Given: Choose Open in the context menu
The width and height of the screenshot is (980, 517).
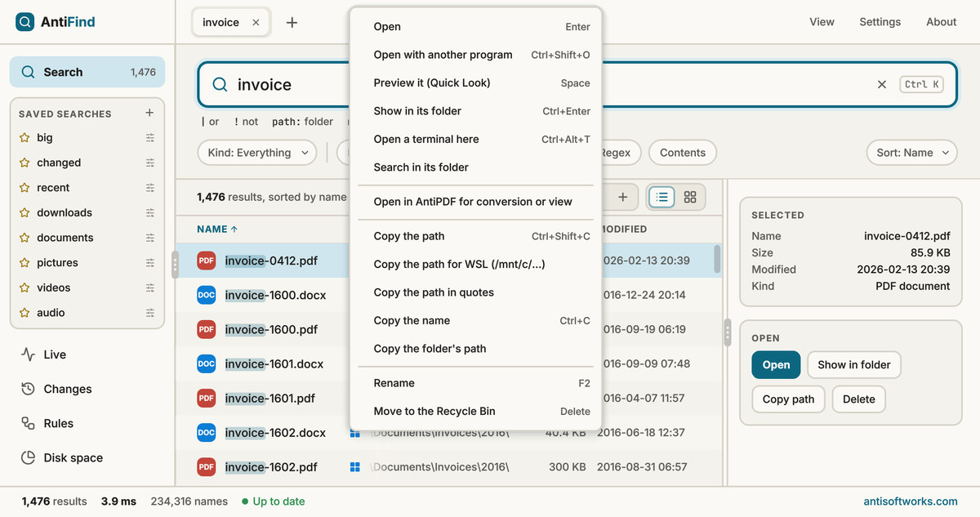Looking at the screenshot, I should pyautogui.click(x=475, y=27).
